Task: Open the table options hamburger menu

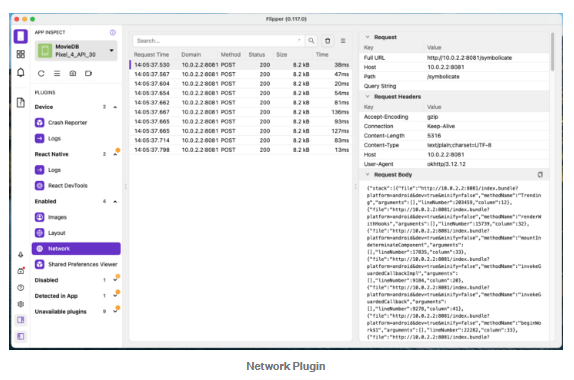Action: pyautogui.click(x=343, y=41)
